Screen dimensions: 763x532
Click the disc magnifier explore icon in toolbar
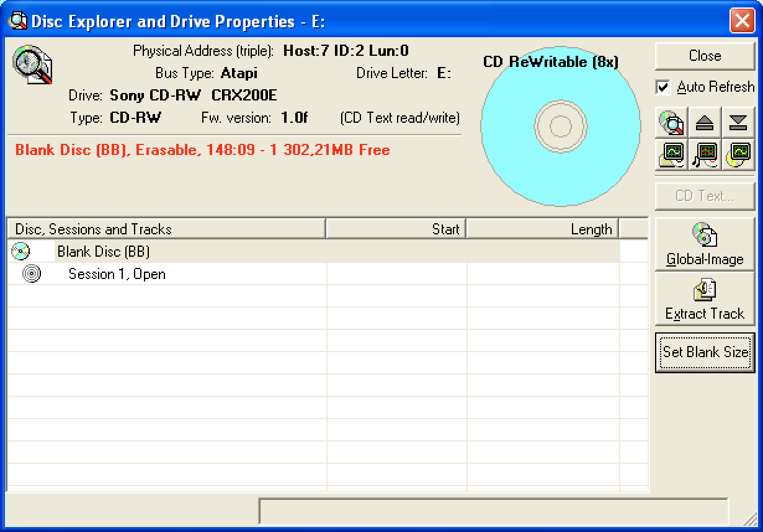pos(672,123)
